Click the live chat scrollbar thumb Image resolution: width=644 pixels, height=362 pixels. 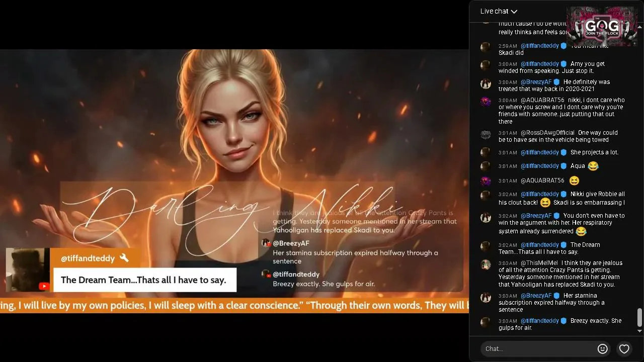pyautogui.click(x=639, y=317)
